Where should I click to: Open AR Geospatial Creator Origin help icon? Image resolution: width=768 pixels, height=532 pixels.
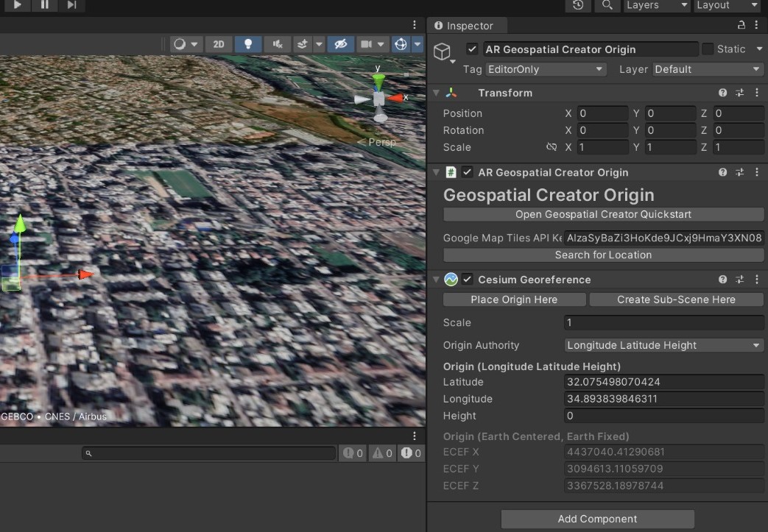[x=722, y=172]
